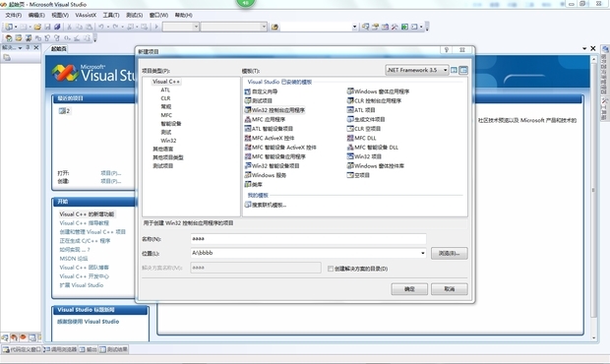Image resolution: width=610 pixels, height=364 pixels.
Task: Select MFC in the project types tree
Action: pyautogui.click(x=166, y=115)
